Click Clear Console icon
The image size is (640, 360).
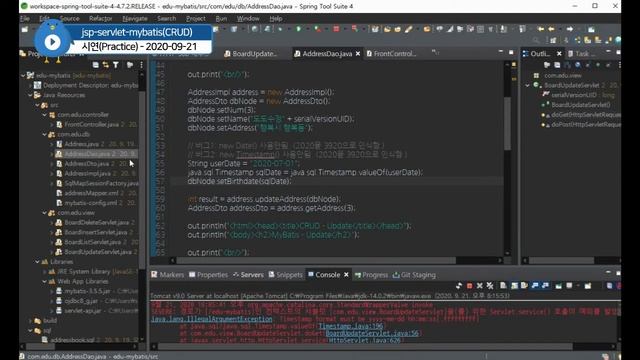pos(503,286)
